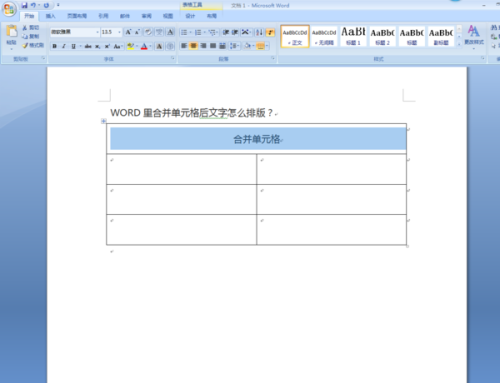Screen dimensions: 500x383
Task: Open the bullets list dropdown arrow
Action: click(x=190, y=32)
